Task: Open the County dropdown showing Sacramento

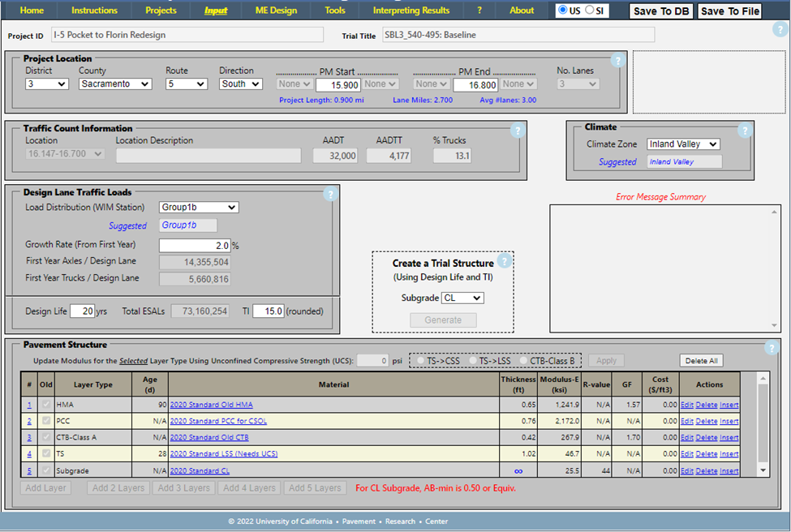Action: coord(115,84)
